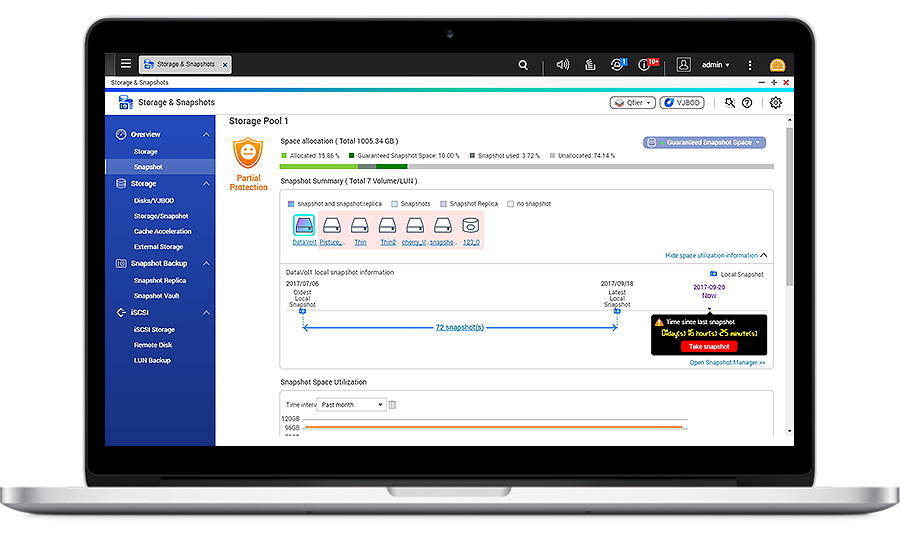Select the DataVol1 volume icon
Screen dimensions: 900x538
pos(304,226)
